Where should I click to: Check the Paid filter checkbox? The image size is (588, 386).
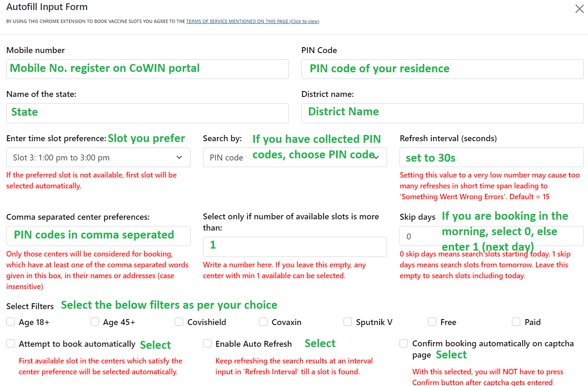click(516, 322)
